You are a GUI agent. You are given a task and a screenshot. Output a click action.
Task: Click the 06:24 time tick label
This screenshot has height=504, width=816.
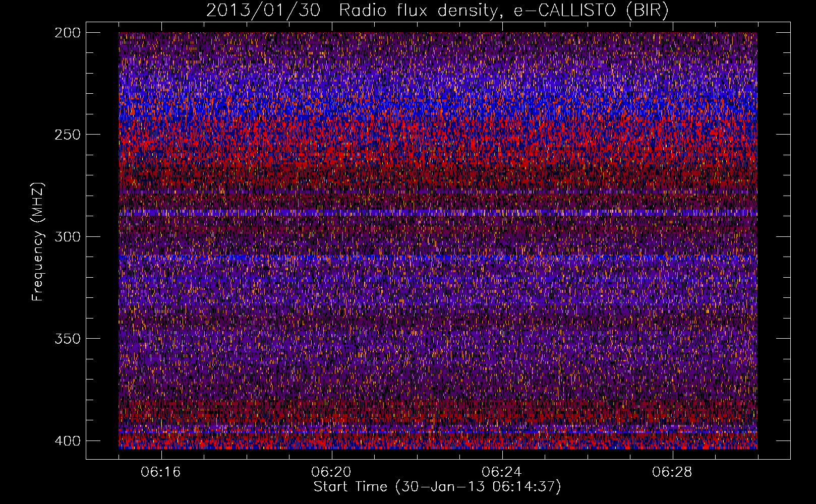pyautogui.click(x=502, y=472)
